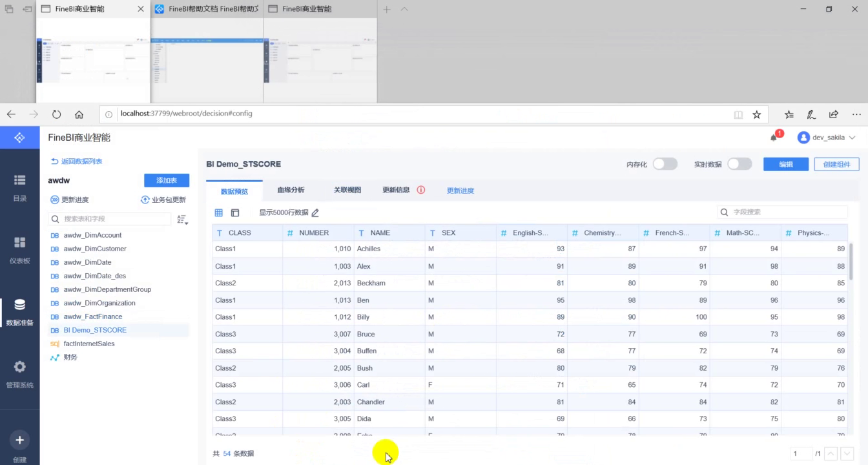Select the 财务 item in table list
868x465 pixels.
coord(70,357)
